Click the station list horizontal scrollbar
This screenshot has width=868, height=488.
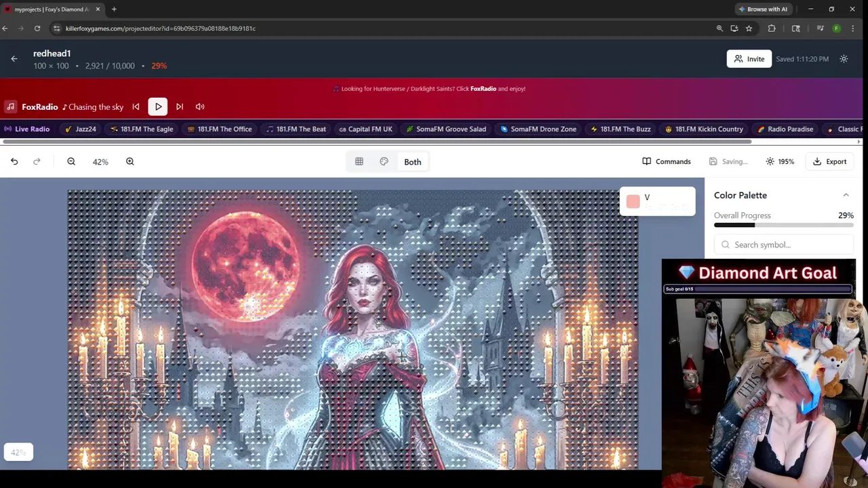coord(376,142)
